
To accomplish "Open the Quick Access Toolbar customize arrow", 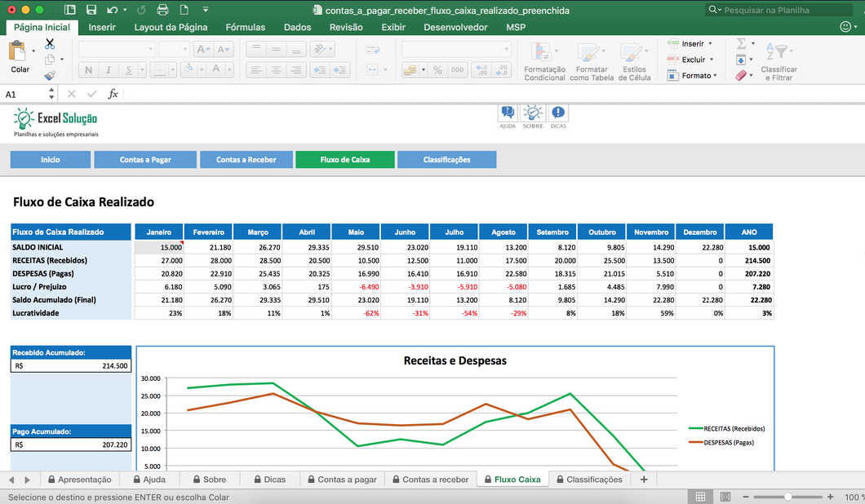I will (x=205, y=10).
